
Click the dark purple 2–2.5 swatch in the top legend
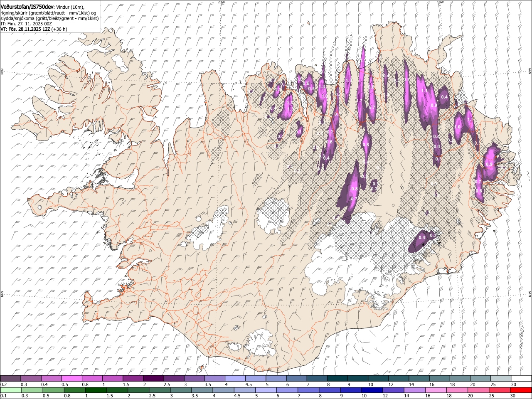[153, 378]
